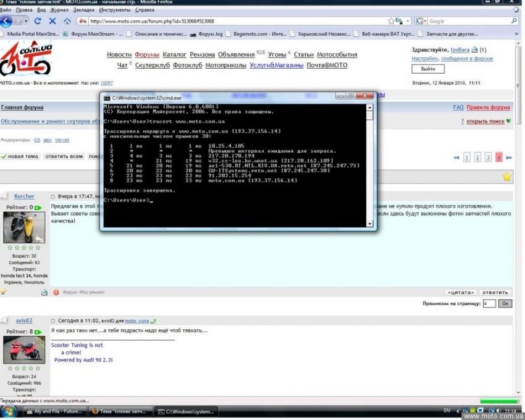This screenshot has width=525, height=420.
Task: Click ответить button on Kercher's post
Action: click(495, 292)
